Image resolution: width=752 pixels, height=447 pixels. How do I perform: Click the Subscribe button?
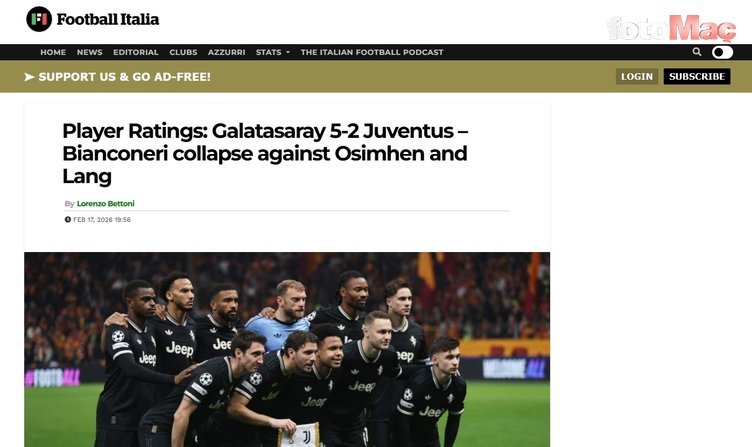coord(697,77)
